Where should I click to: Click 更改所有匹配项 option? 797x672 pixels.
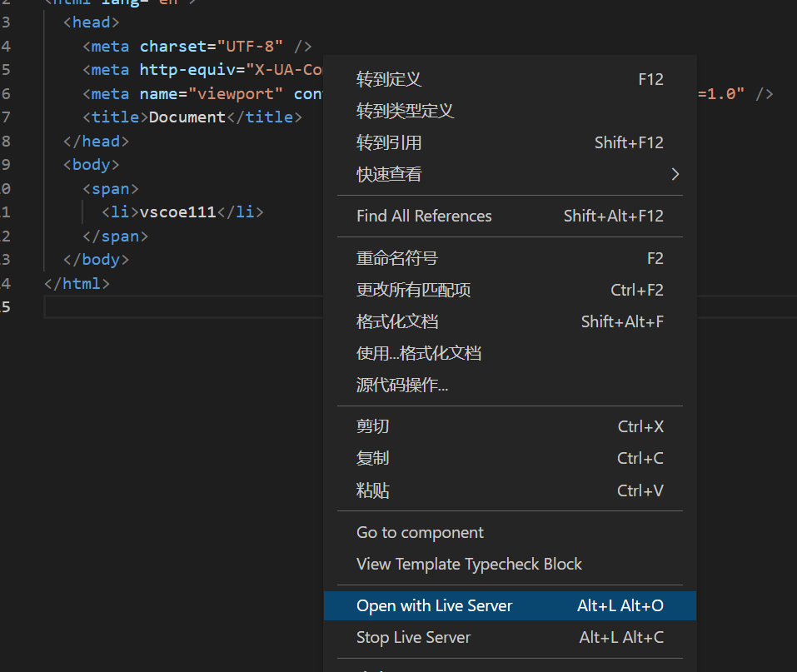[413, 290]
